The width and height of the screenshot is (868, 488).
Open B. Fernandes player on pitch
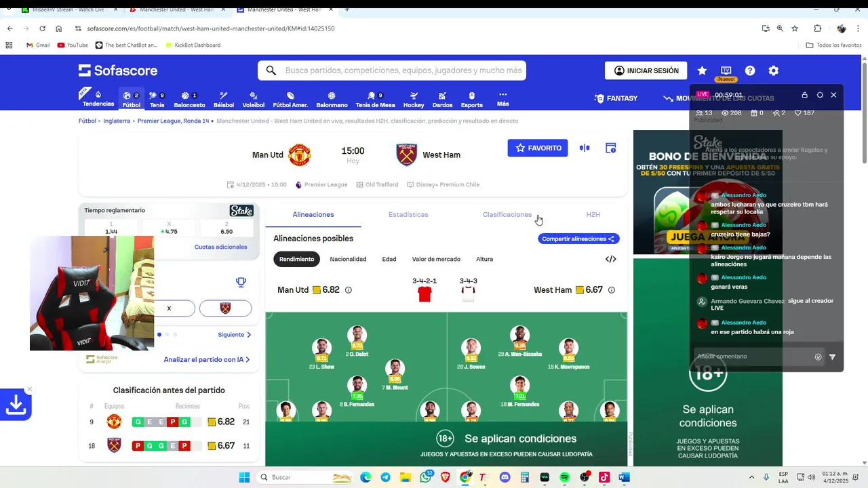[357, 391]
